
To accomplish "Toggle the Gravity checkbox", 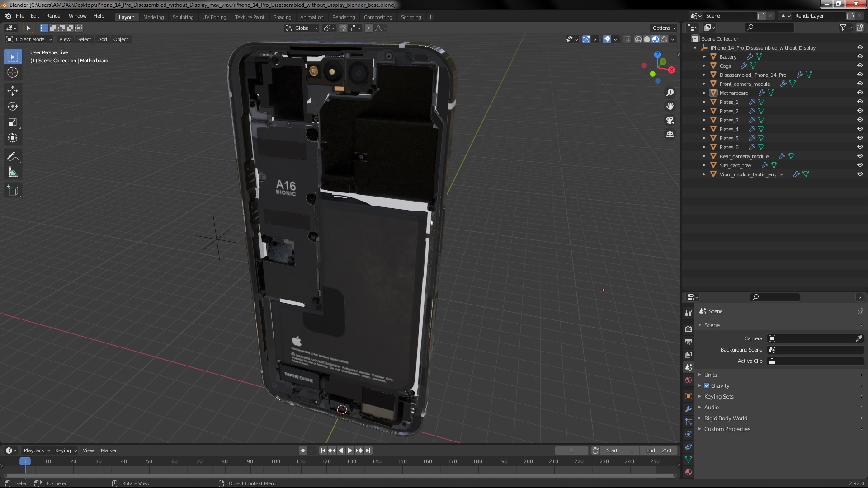I will coord(707,386).
